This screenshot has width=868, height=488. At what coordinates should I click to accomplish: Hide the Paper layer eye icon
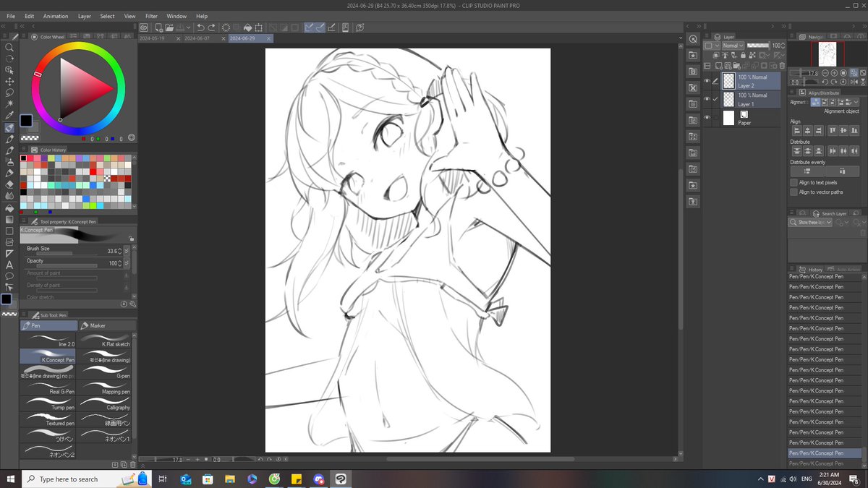pos(707,118)
